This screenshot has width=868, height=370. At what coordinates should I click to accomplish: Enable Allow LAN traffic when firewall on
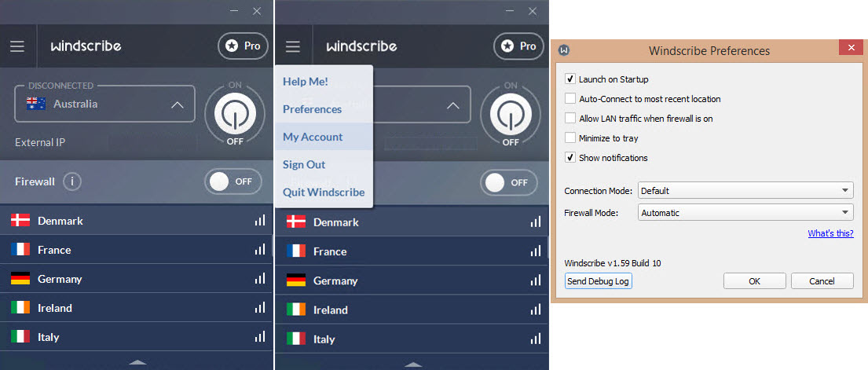(570, 119)
